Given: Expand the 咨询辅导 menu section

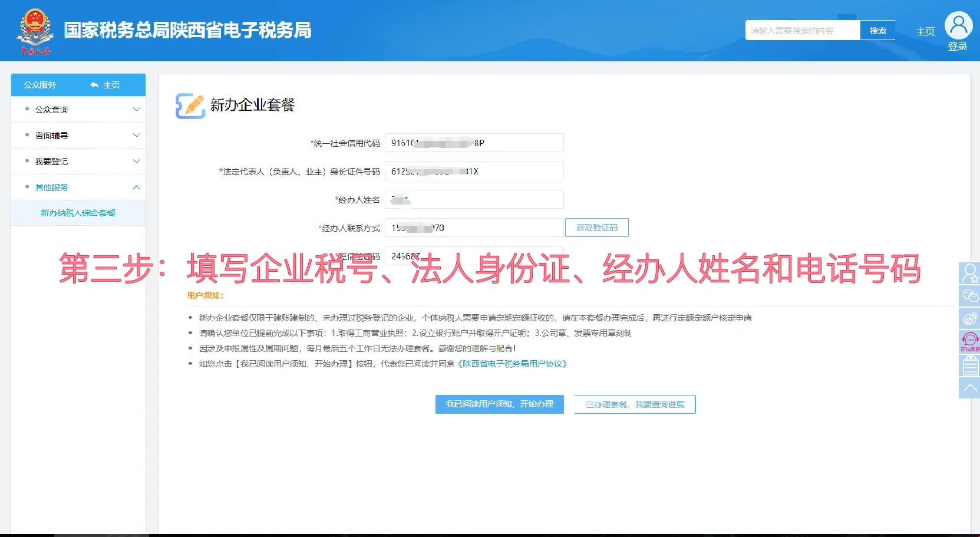Looking at the screenshot, I should click(x=78, y=136).
